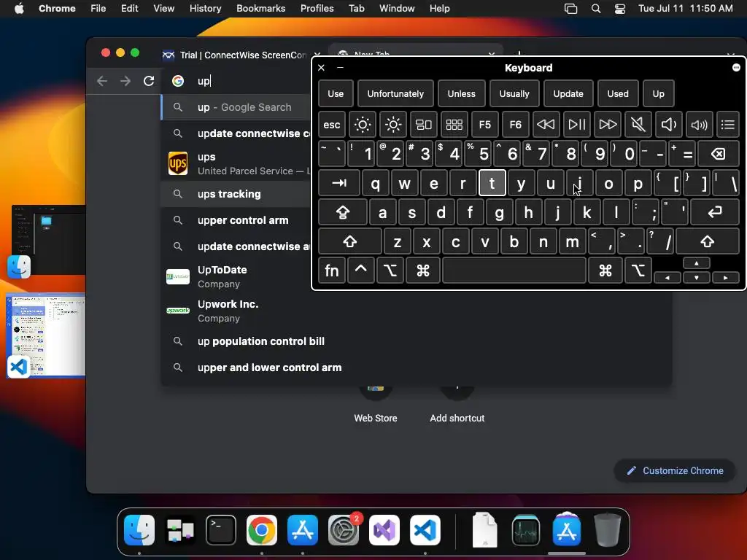Image resolution: width=747 pixels, height=560 pixels.
Task: Click the down arrow key
Action: 697,278
